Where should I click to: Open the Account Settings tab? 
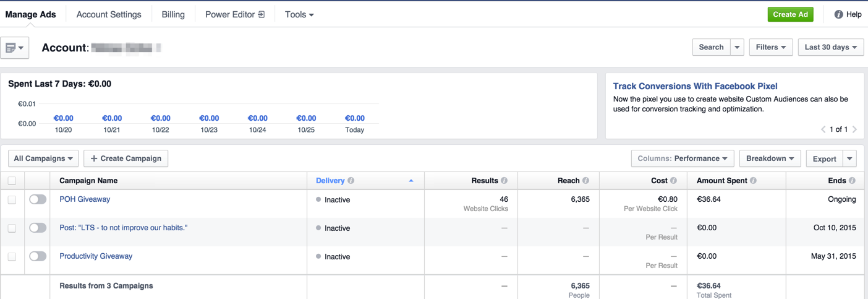click(109, 14)
